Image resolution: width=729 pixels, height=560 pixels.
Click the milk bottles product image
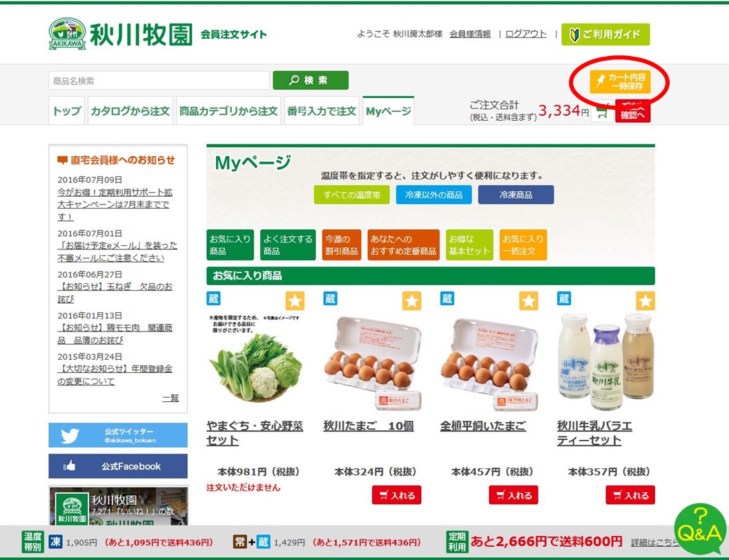(607, 361)
